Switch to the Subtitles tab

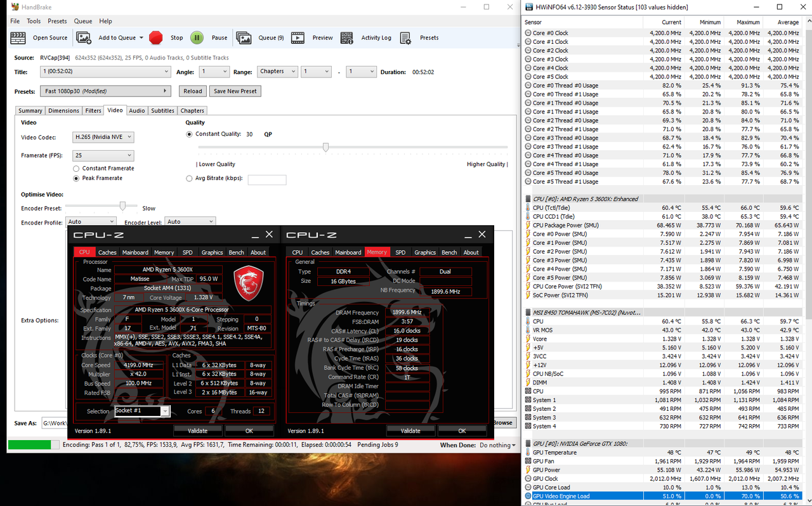(x=162, y=110)
